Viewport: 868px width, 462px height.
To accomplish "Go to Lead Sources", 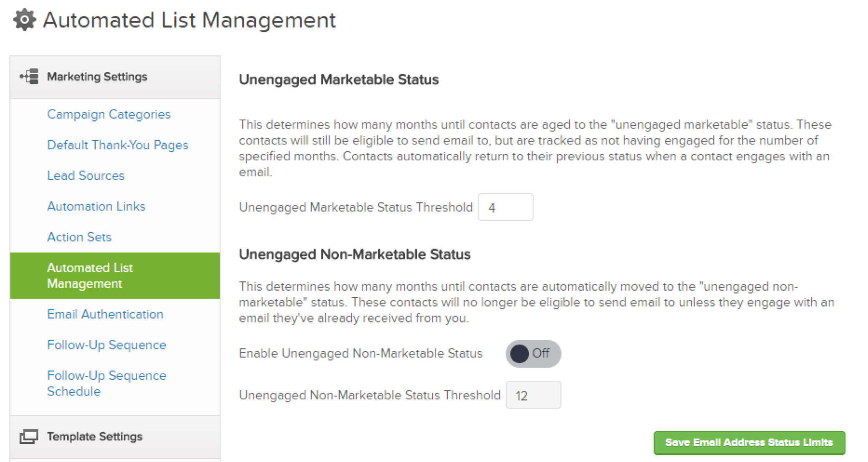I will [86, 175].
